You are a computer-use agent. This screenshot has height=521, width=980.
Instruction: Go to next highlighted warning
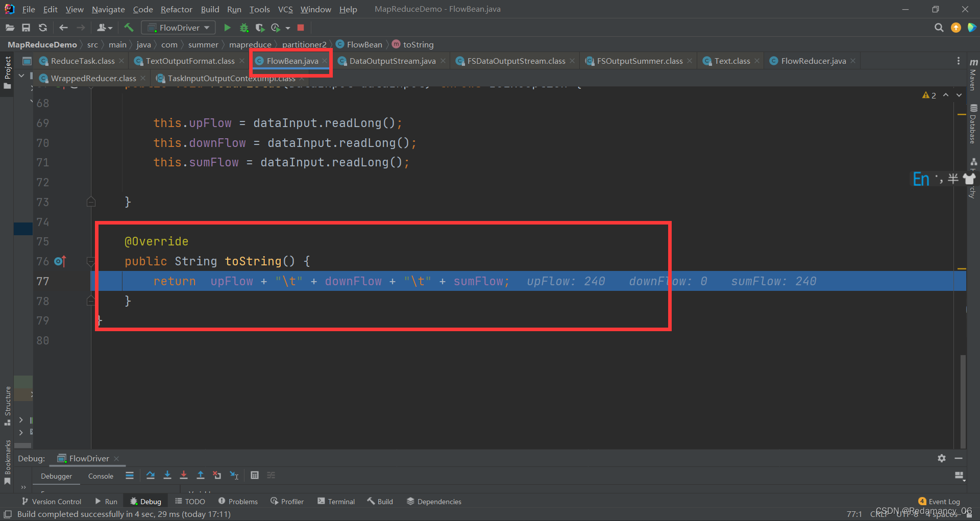[x=959, y=95]
